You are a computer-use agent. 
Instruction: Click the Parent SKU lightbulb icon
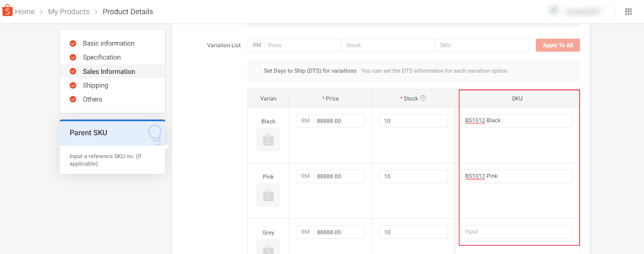pos(155,133)
